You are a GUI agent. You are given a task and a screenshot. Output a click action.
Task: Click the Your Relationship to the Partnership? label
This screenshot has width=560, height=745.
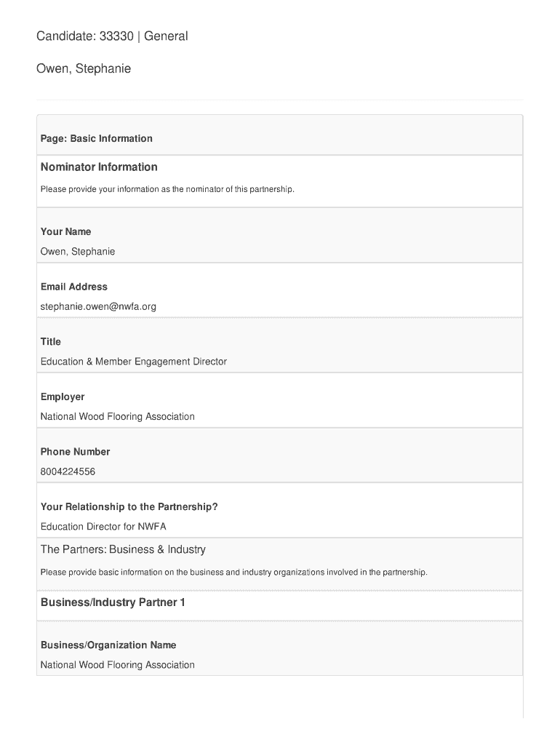(x=129, y=506)
